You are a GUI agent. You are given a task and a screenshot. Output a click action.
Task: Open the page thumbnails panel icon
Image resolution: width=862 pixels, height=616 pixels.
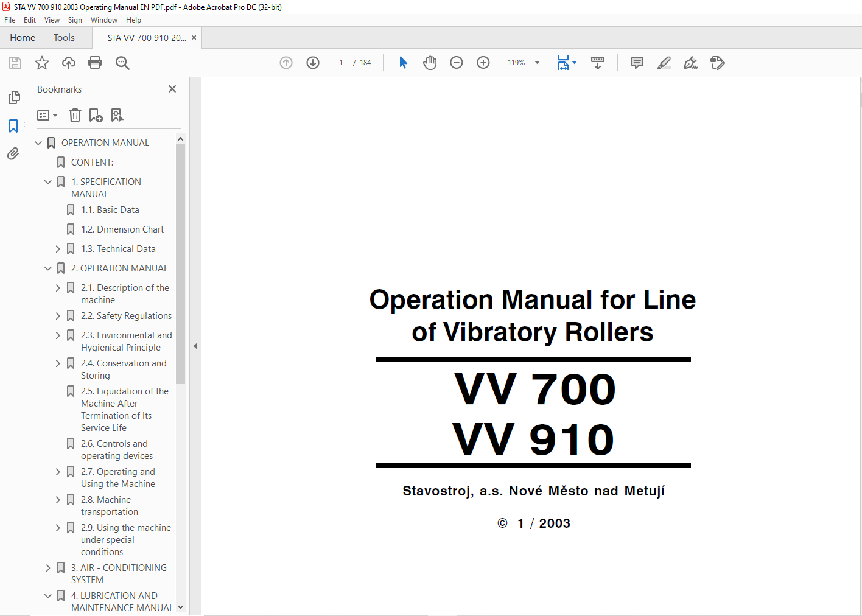click(x=13, y=97)
